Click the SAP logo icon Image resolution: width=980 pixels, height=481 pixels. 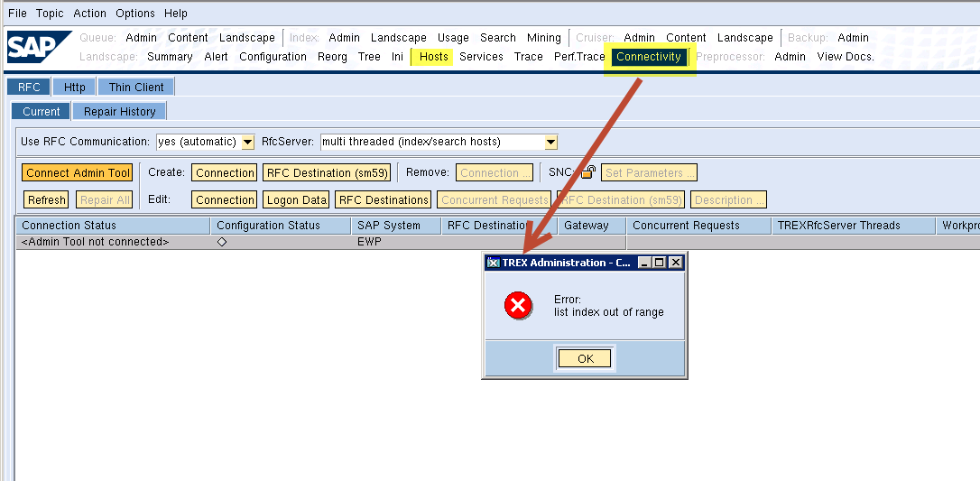click(40, 47)
